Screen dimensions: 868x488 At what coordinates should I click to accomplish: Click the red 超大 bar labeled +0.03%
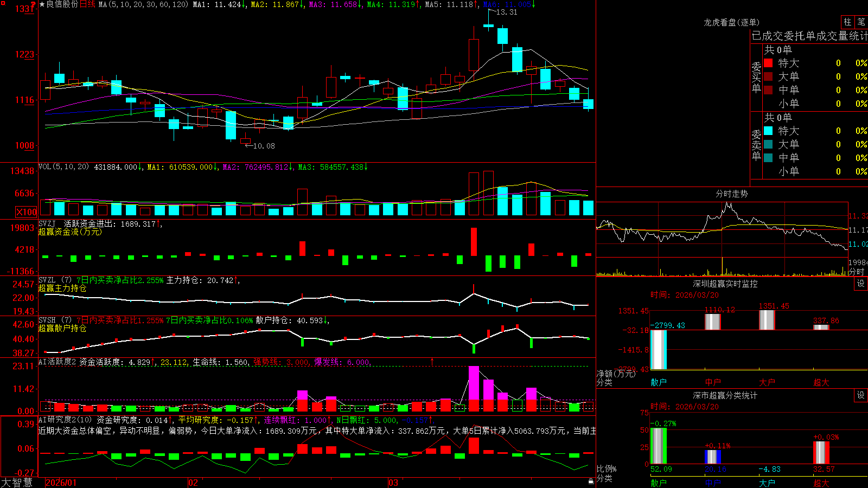point(821,453)
